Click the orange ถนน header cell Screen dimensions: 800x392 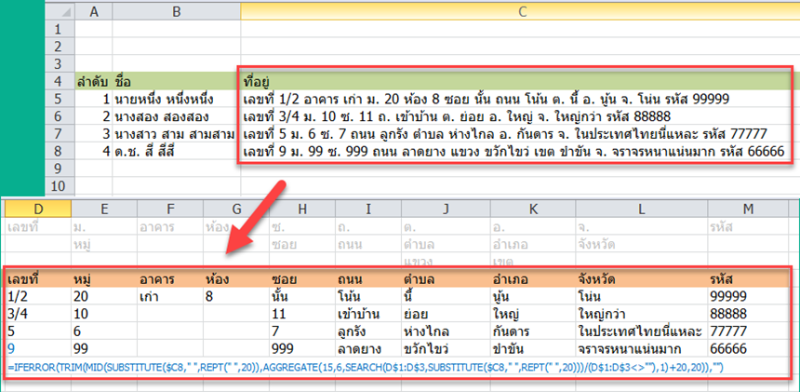point(368,279)
